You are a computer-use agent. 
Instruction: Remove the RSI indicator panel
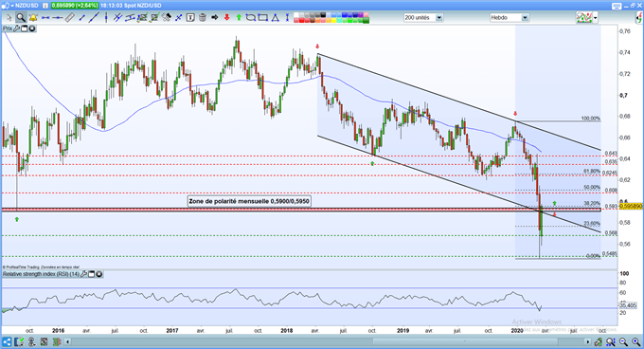99,274
